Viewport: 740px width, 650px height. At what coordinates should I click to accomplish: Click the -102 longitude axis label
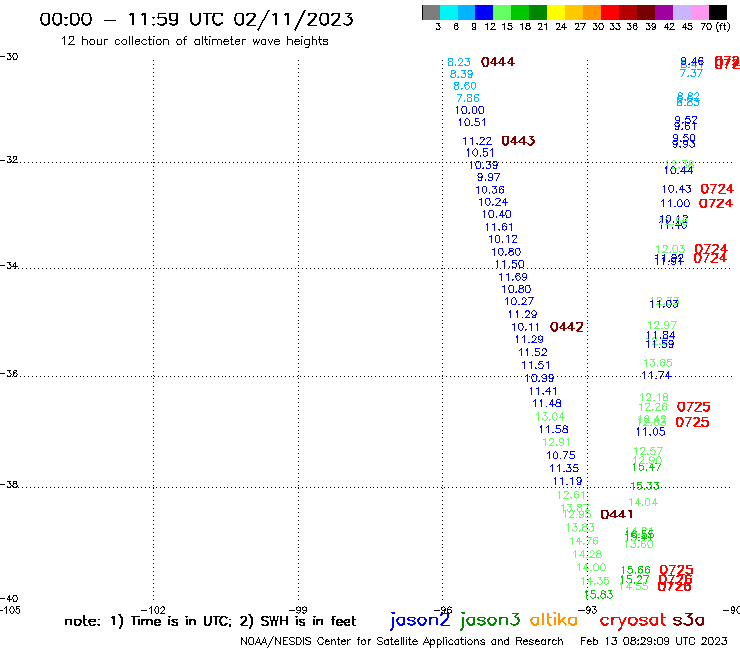(153, 610)
